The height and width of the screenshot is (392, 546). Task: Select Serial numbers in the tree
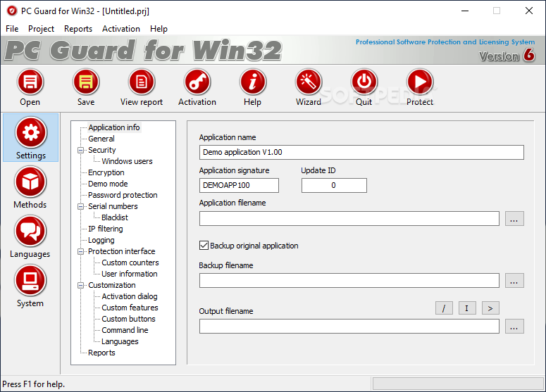[113, 206]
